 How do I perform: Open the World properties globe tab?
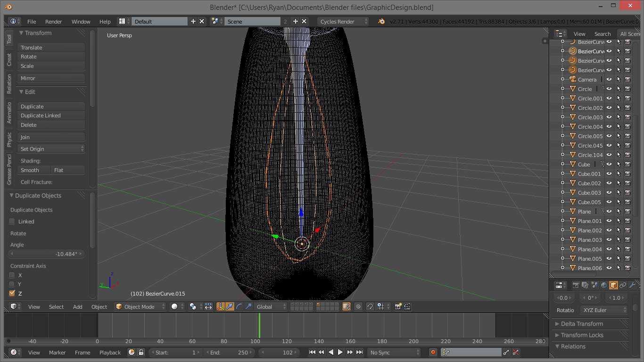coord(604,285)
